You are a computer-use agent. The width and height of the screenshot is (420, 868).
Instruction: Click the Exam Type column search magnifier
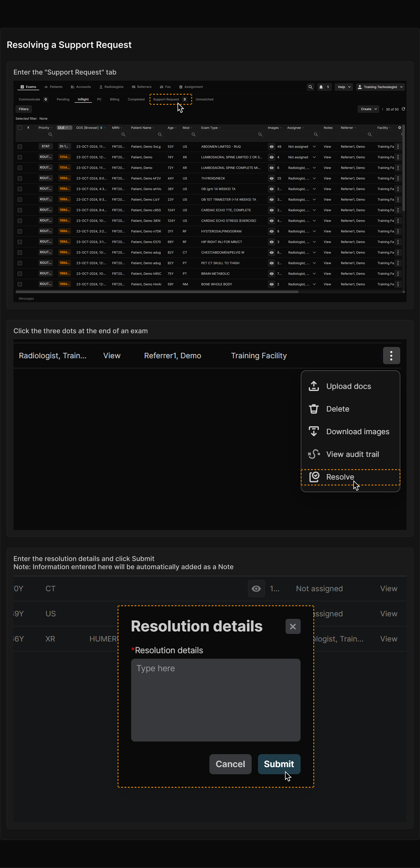[x=260, y=134]
